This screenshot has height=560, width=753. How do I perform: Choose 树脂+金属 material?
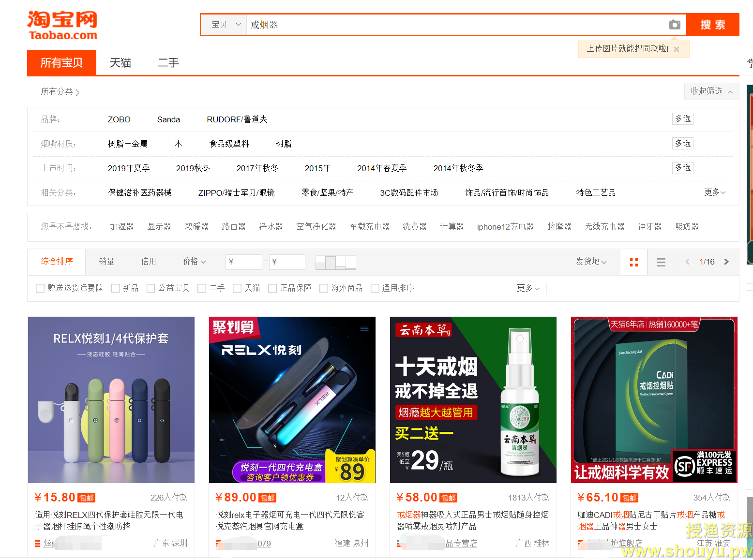tap(128, 144)
